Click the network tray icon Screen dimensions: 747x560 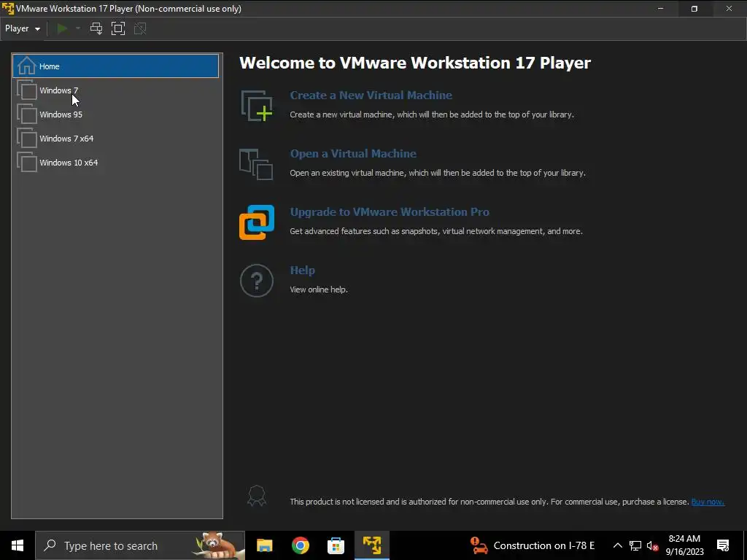(635, 545)
